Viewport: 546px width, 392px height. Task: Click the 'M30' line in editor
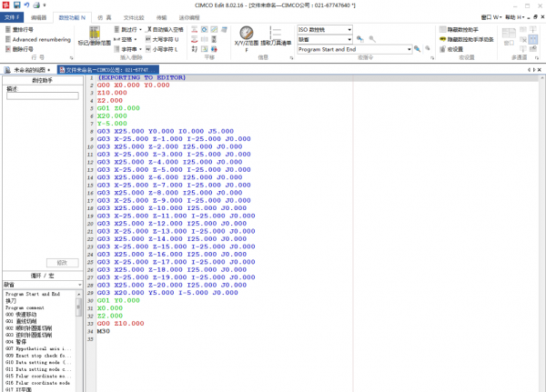click(104, 331)
